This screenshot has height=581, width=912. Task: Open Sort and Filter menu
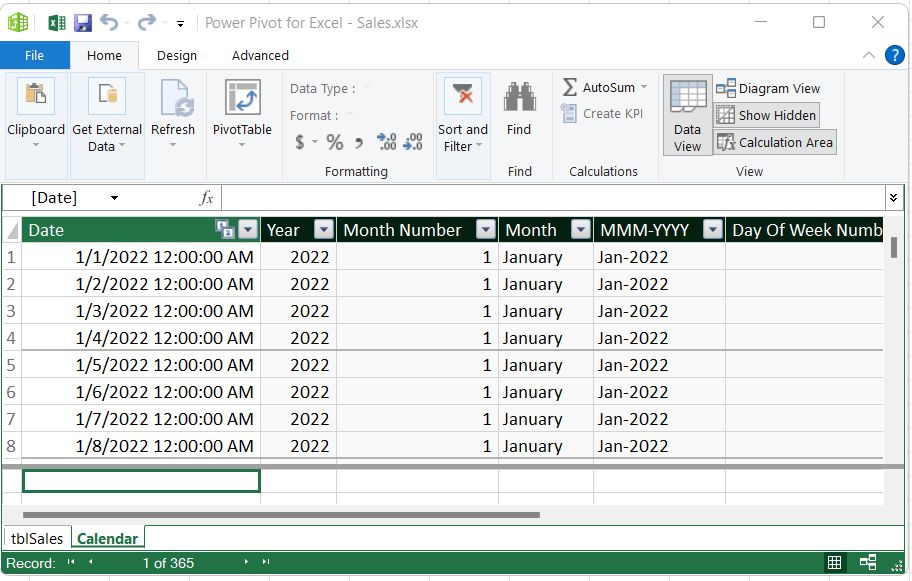[463, 125]
